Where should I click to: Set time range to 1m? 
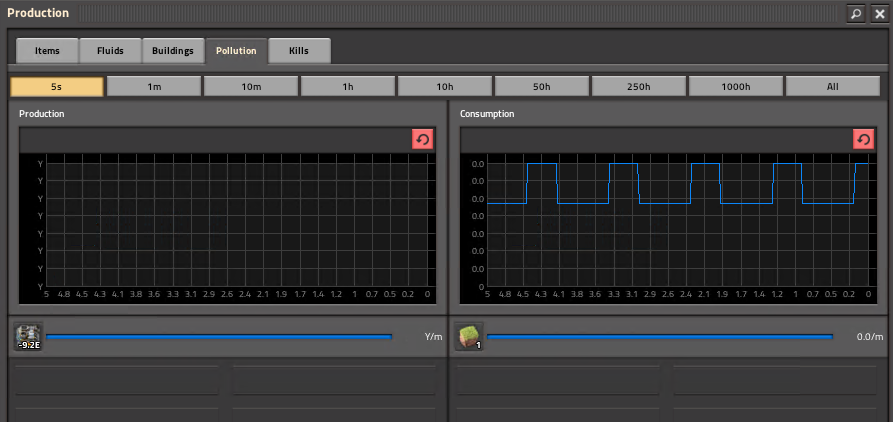154,87
